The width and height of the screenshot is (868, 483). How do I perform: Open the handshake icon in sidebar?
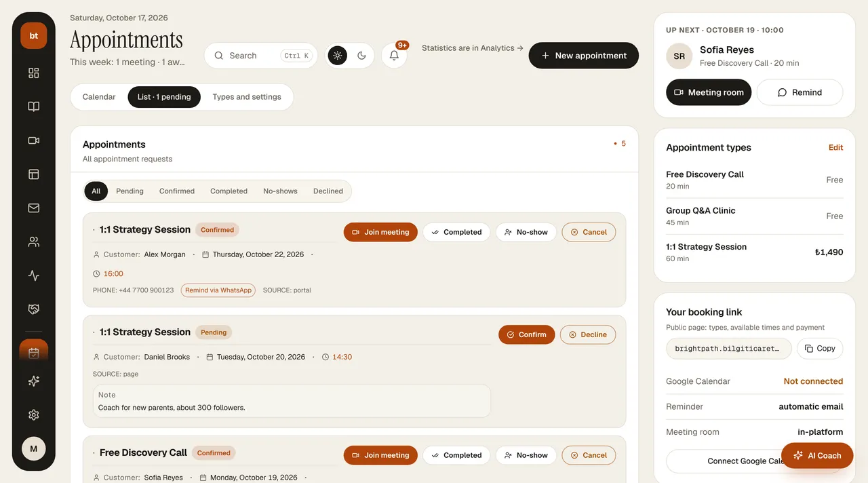[34, 309]
